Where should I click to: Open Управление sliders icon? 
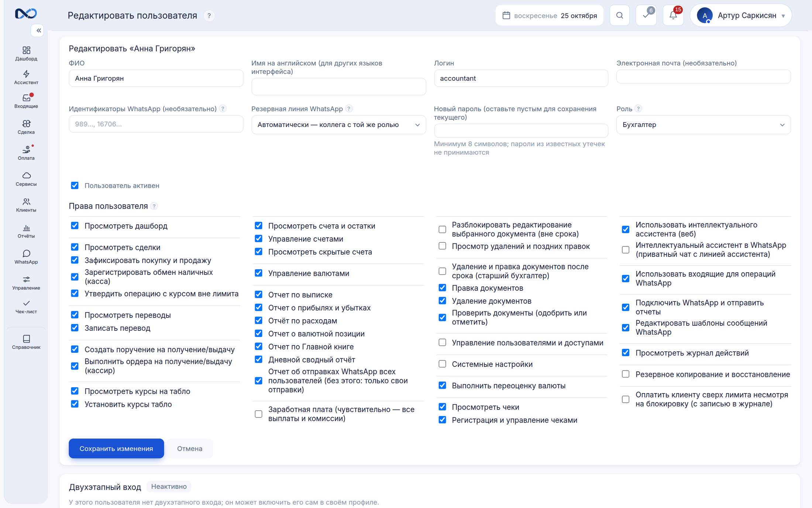(x=26, y=283)
